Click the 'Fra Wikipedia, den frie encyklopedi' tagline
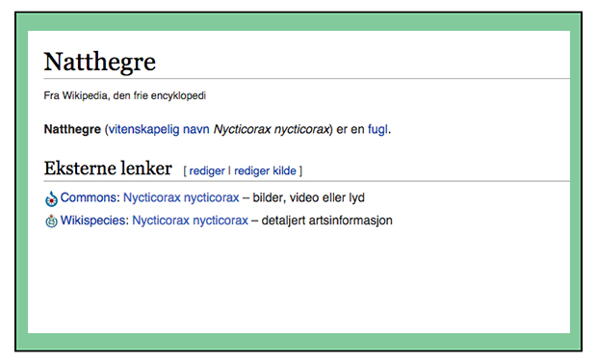 [x=125, y=95]
